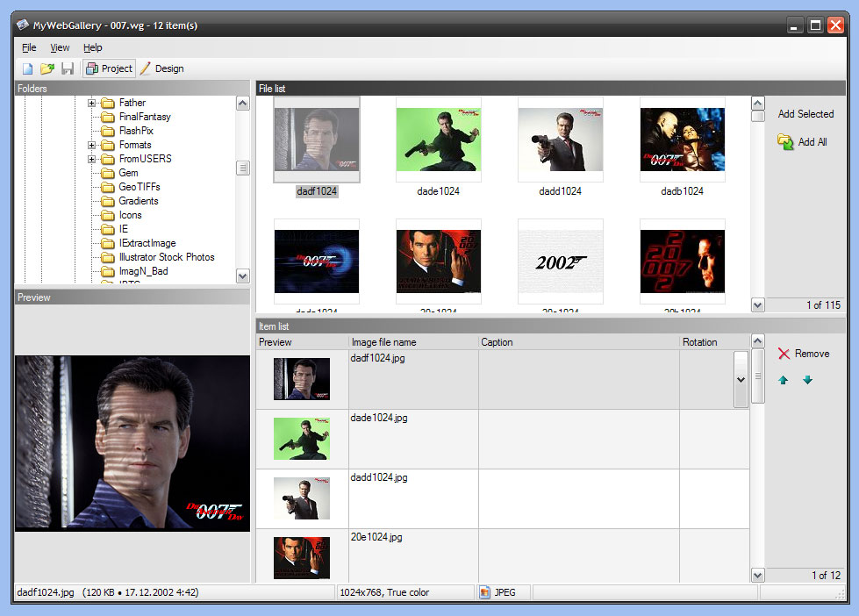Click the Gem folder icon
The image size is (859, 616).
tap(108, 173)
